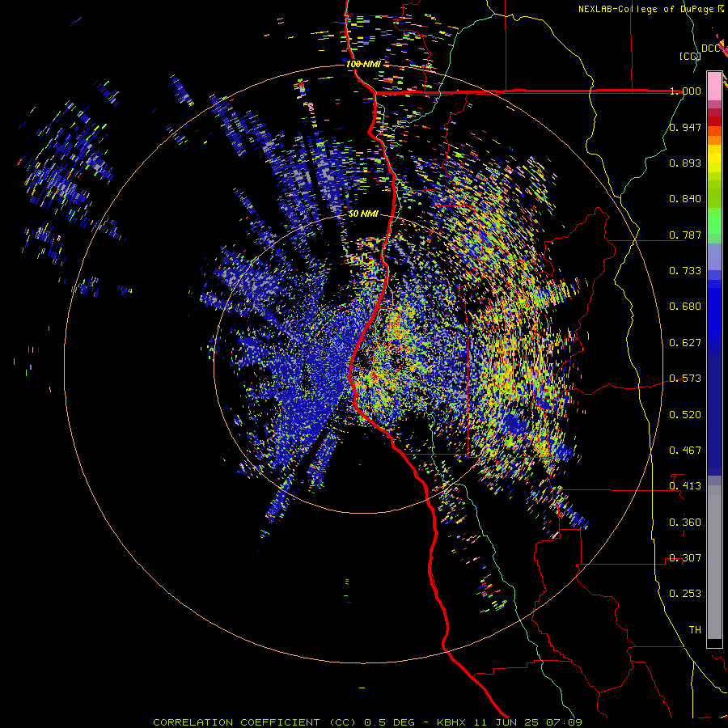Click the TH label on the legend
728x728 pixels.
(695, 630)
